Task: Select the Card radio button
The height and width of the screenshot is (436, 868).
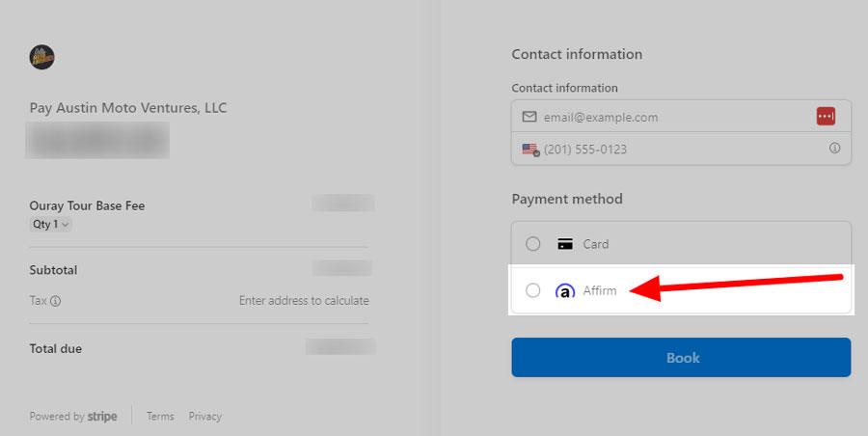Action: (x=532, y=244)
